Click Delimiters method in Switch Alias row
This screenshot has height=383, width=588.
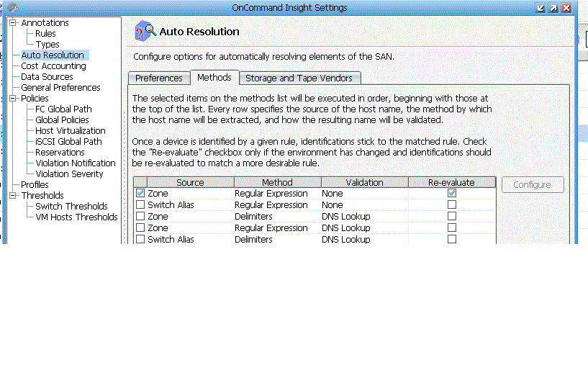253,239
